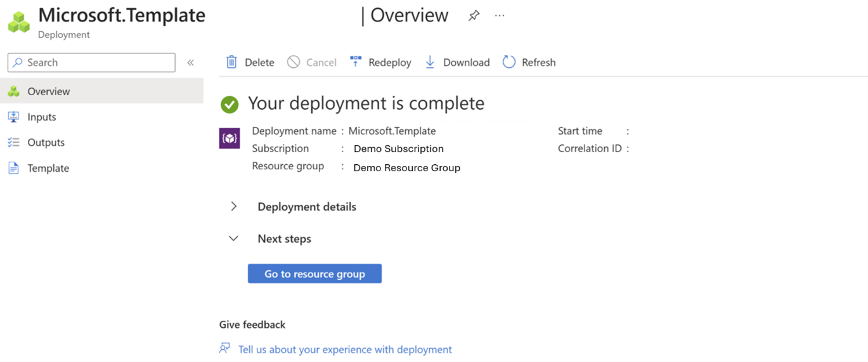868x362 pixels.
Task: Click the Refresh deployment icon
Action: click(x=509, y=62)
